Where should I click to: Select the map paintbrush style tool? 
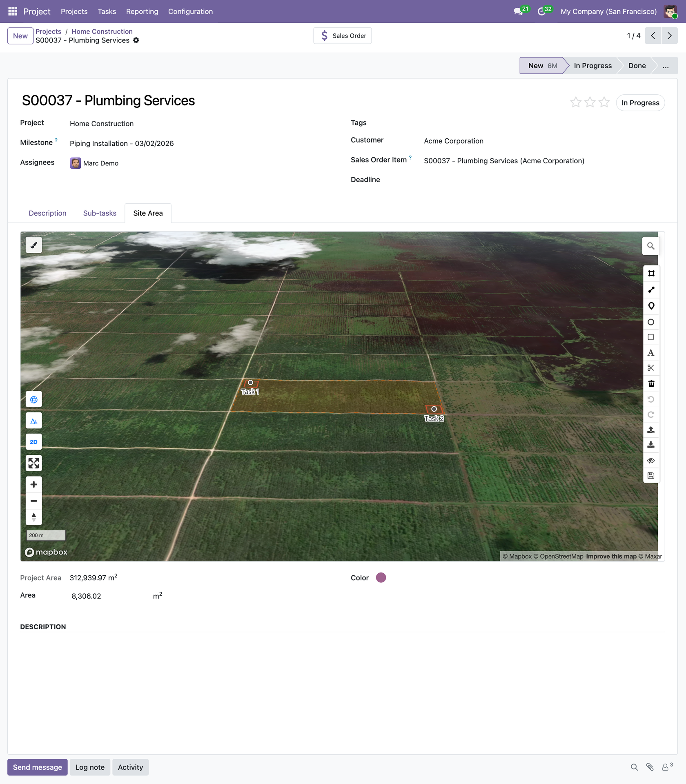click(34, 245)
